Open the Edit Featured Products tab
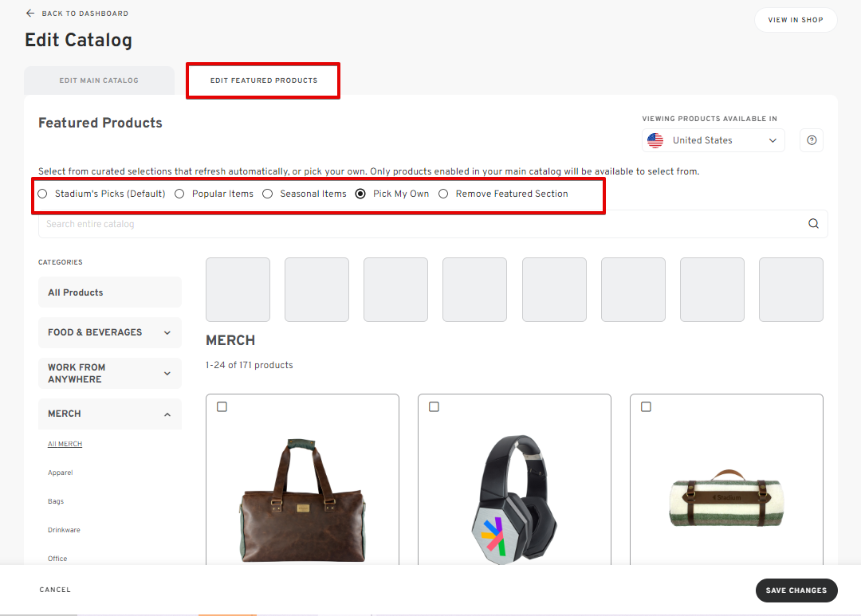Image resolution: width=861 pixels, height=616 pixels. pos(263,80)
